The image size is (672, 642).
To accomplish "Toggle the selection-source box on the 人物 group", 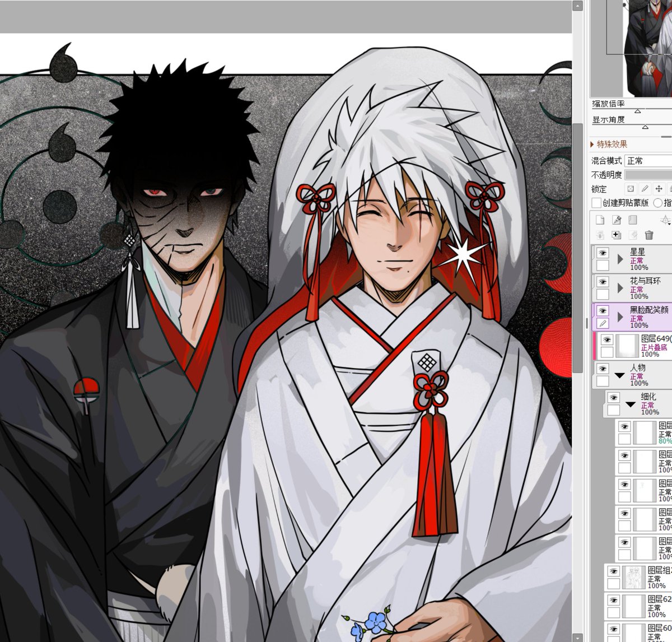I will [x=603, y=382].
